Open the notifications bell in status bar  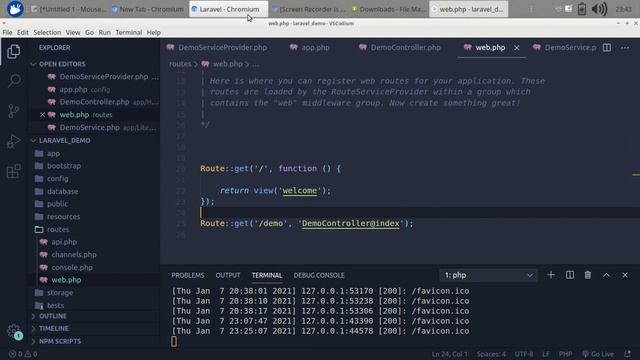627,354
